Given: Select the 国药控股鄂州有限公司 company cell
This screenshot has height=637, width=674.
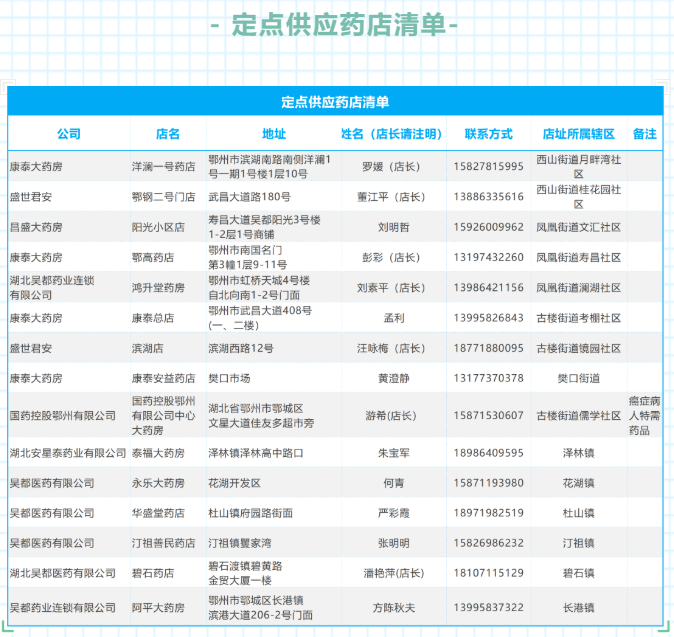Looking at the screenshot, I should click(x=62, y=415).
